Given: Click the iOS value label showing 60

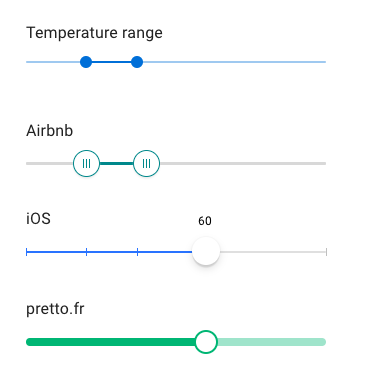Looking at the screenshot, I should click(x=205, y=221).
